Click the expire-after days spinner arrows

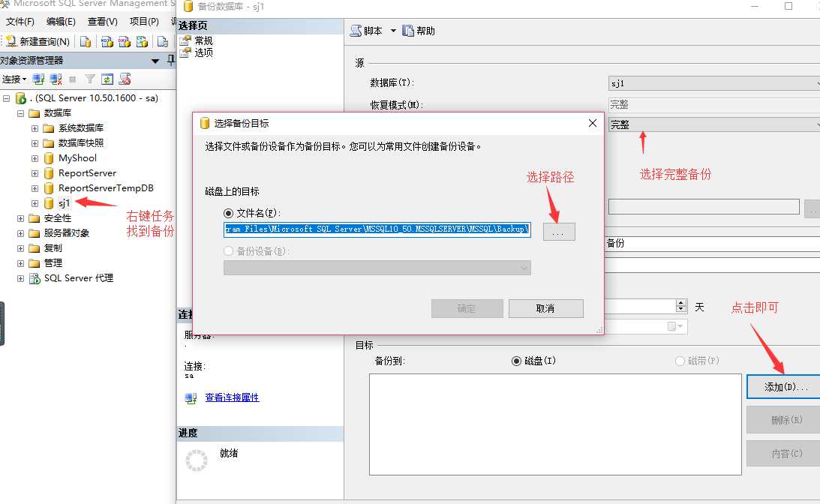click(x=681, y=306)
